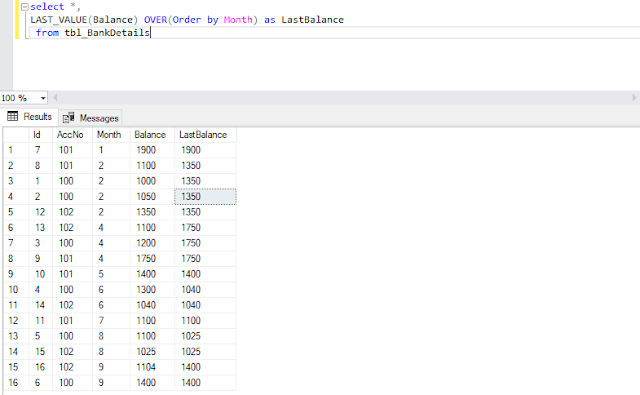Select the LastBalance column header

pos(205,135)
